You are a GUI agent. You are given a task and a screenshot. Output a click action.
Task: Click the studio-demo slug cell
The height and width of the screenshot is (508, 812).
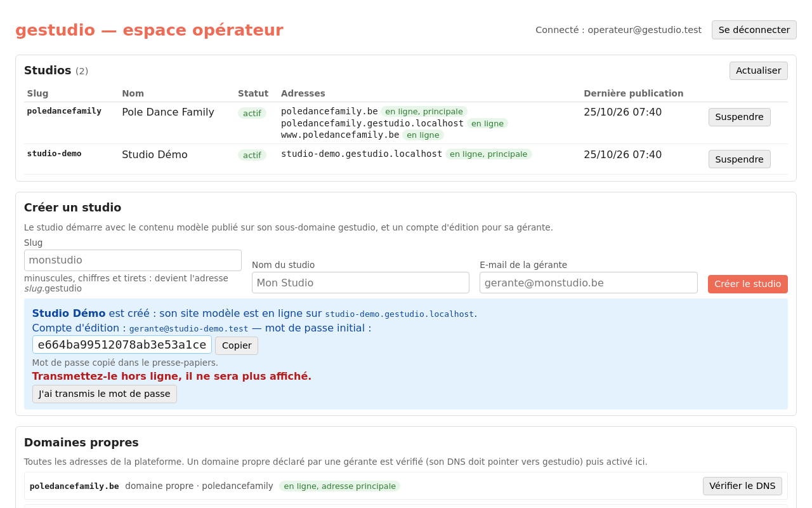55,154
